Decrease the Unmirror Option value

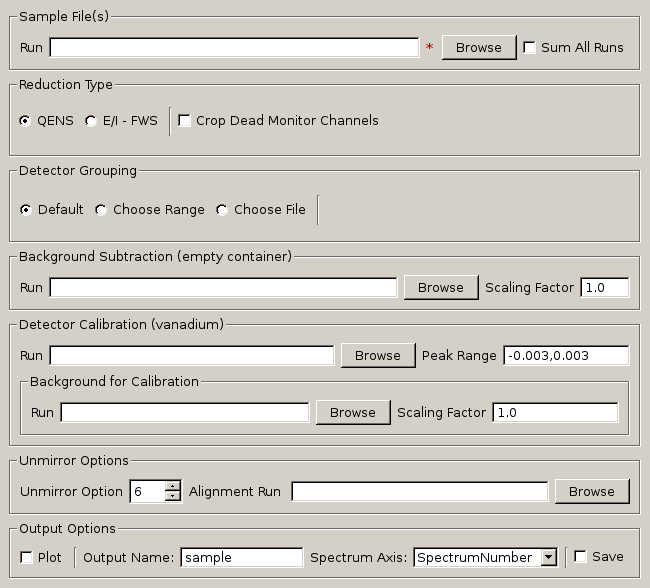173,496
